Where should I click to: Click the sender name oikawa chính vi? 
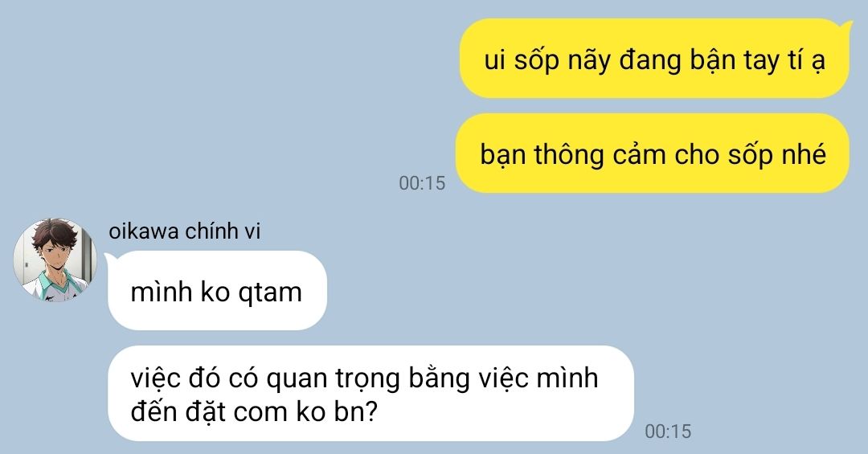(x=184, y=231)
